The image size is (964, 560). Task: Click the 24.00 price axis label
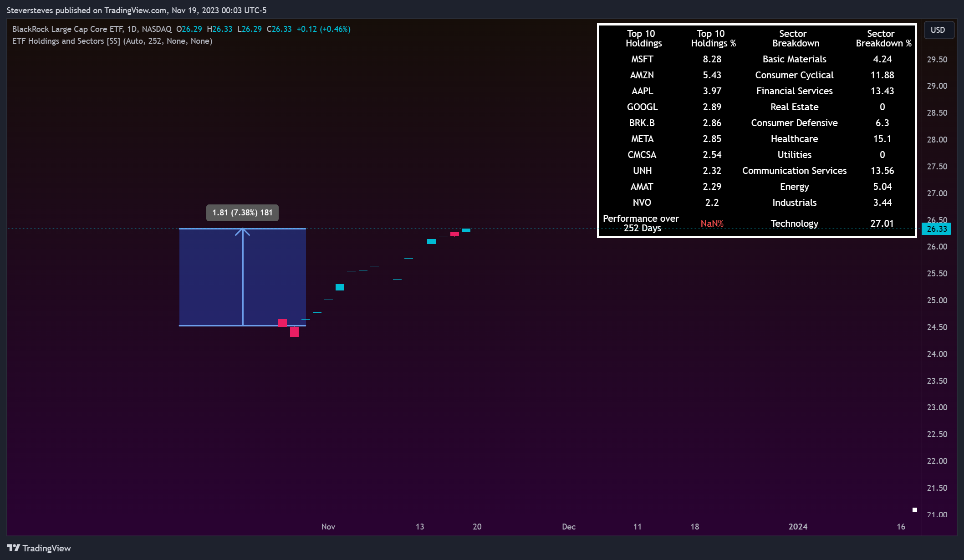click(937, 354)
